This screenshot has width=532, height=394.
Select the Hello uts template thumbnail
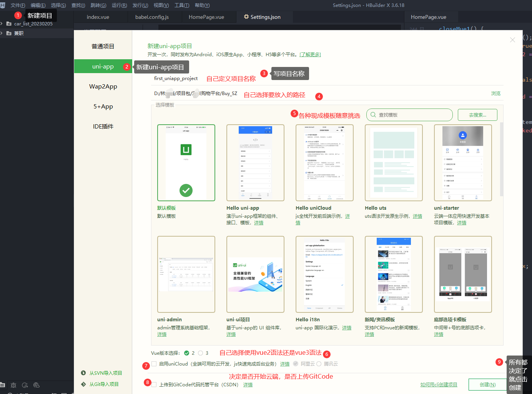tap(394, 162)
